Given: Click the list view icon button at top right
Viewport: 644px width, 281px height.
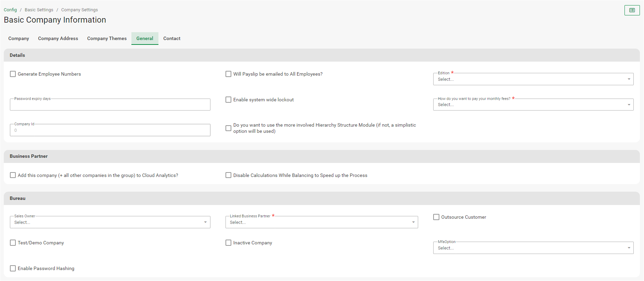Looking at the screenshot, I should point(632,10).
